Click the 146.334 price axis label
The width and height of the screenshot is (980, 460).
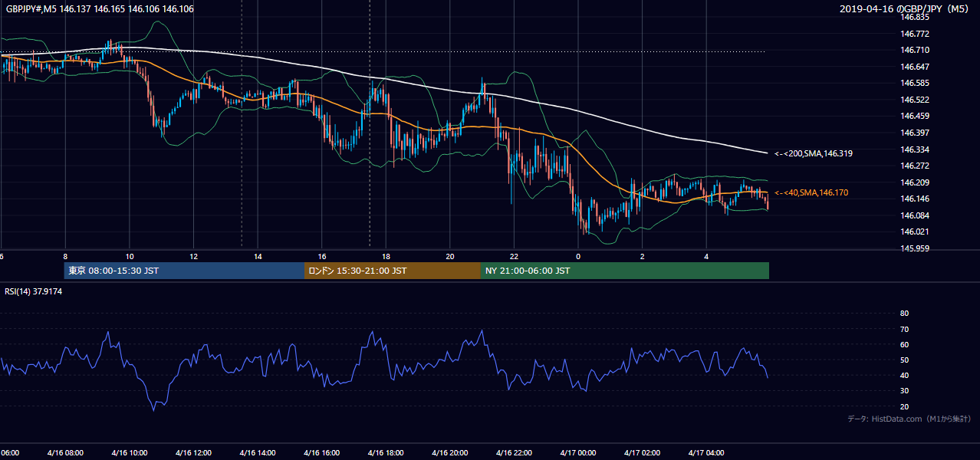pos(916,149)
